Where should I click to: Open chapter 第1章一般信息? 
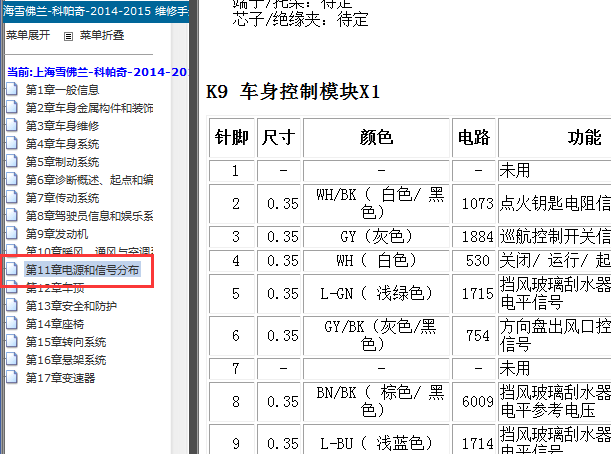pyautogui.click(x=62, y=90)
